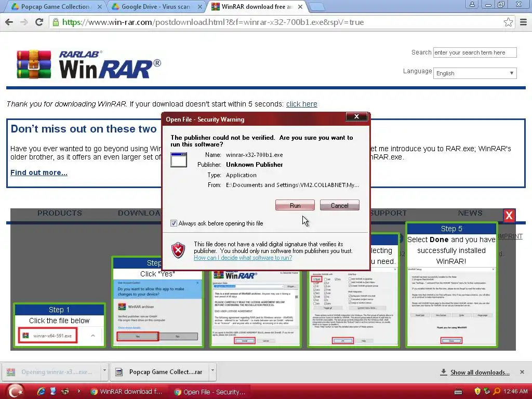Switch to the Google Drive - Virus scan tab
This screenshot has height=399, width=532.
tap(154, 6)
